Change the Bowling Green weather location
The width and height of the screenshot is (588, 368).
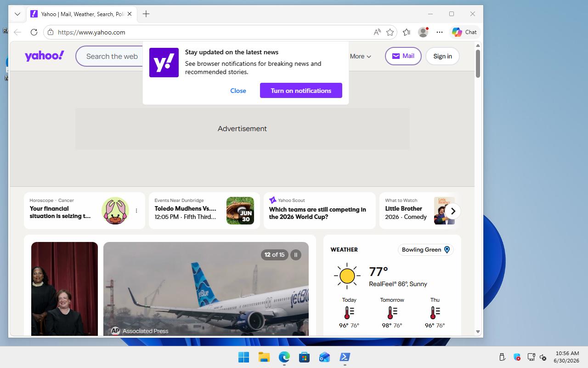point(426,250)
